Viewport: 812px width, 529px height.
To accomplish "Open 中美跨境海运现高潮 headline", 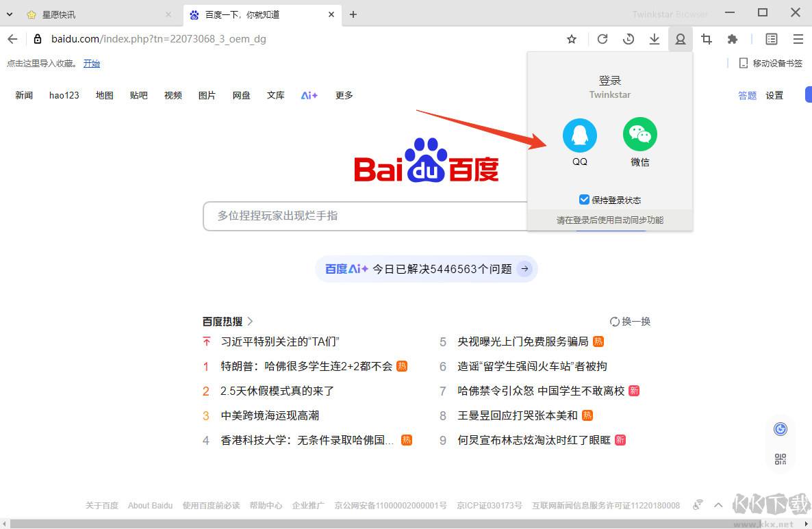I will 269,415.
